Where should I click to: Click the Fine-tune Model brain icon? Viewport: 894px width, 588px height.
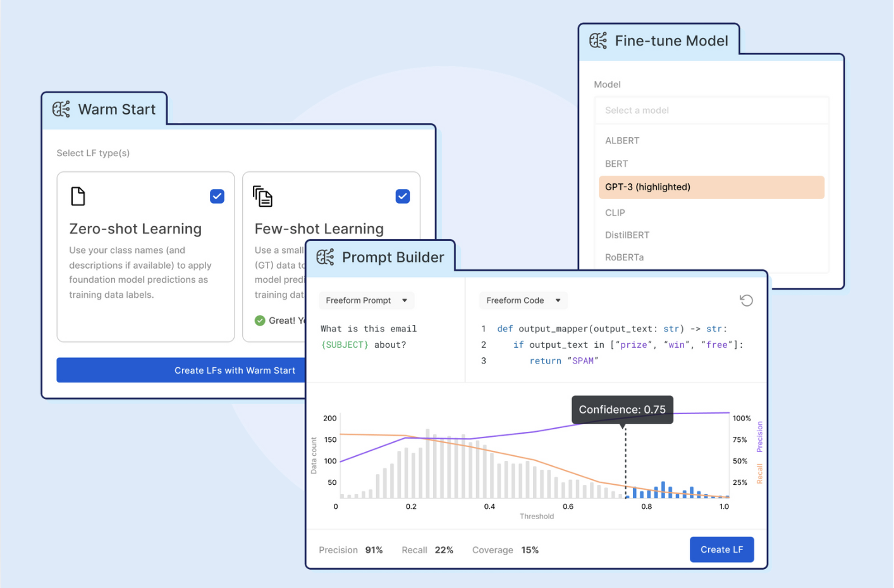(598, 40)
